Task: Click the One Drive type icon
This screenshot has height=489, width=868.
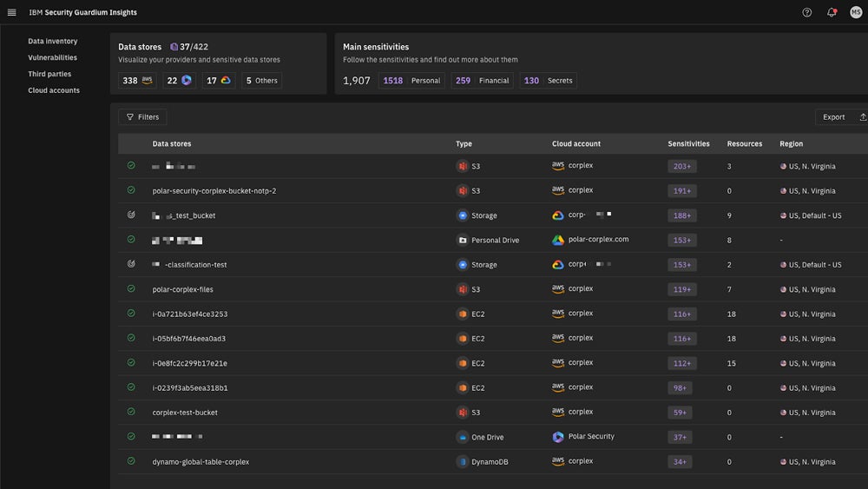Action: 463,437
